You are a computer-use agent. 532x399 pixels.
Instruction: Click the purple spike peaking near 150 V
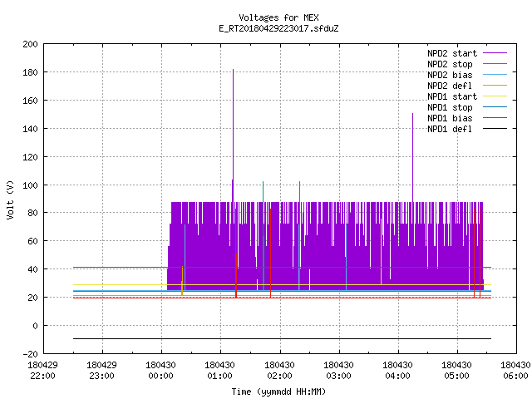coord(412,158)
